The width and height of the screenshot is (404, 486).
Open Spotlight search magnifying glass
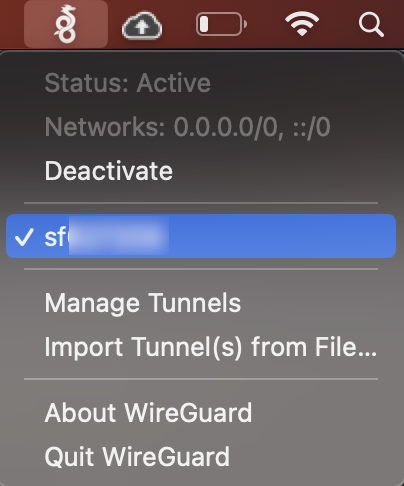(371, 24)
